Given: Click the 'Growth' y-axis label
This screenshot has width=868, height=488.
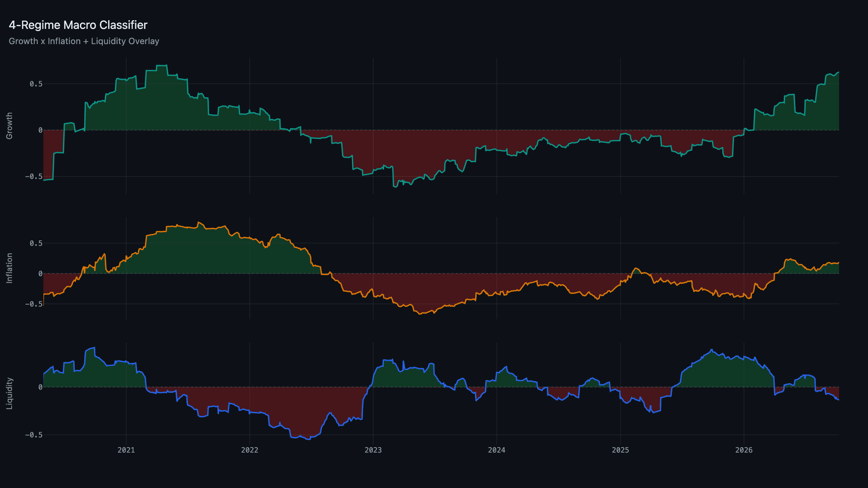Looking at the screenshot, I should click(9, 126).
